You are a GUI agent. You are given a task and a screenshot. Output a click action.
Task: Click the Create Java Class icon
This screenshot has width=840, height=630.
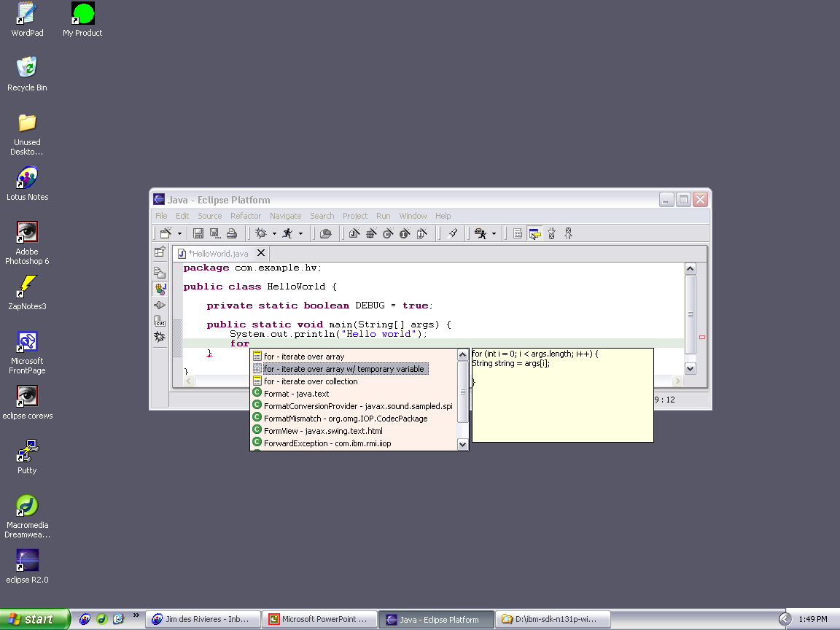pos(387,233)
